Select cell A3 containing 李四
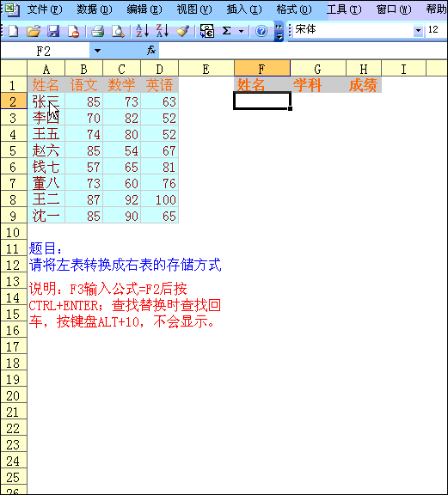Image resolution: width=448 pixels, height=495 pixels. 46,118
